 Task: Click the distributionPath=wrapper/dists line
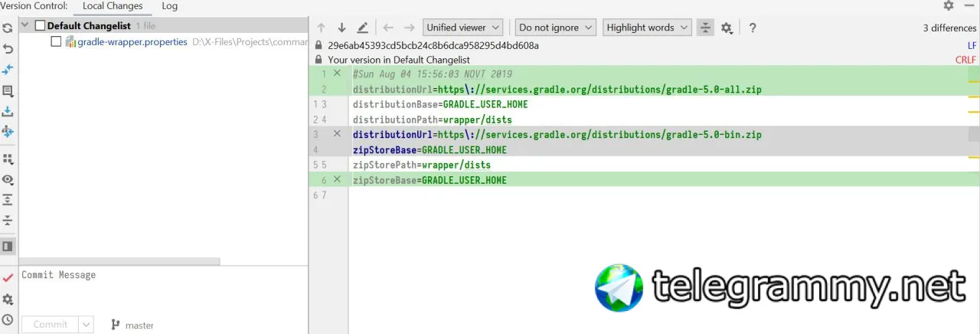(x=432, y=120)
